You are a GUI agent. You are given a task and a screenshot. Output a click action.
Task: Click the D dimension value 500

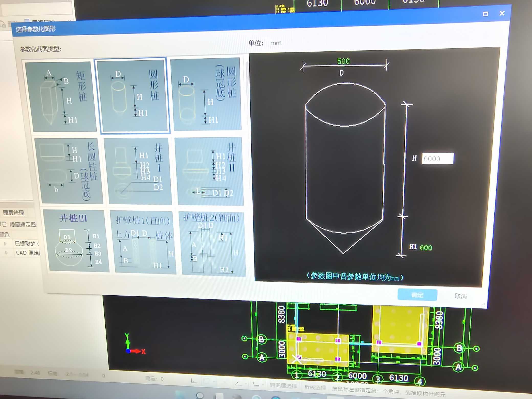(343, 61)
